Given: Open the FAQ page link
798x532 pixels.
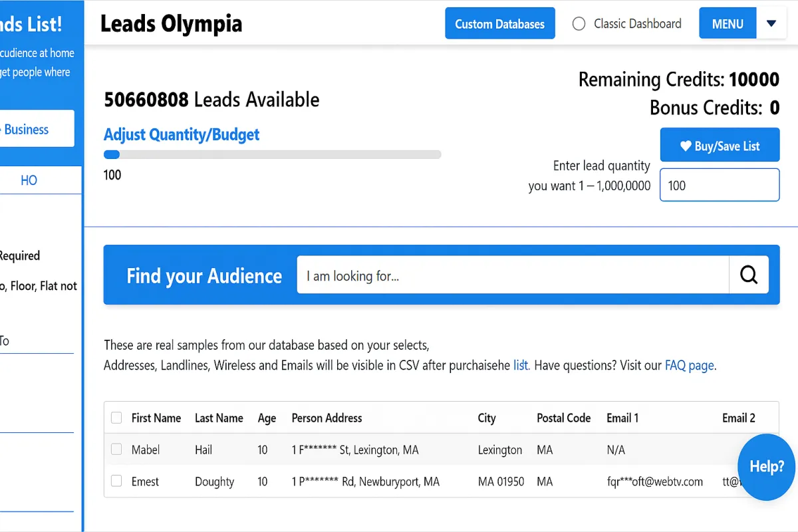Looking at the screenshot, I should pos(690,365).
